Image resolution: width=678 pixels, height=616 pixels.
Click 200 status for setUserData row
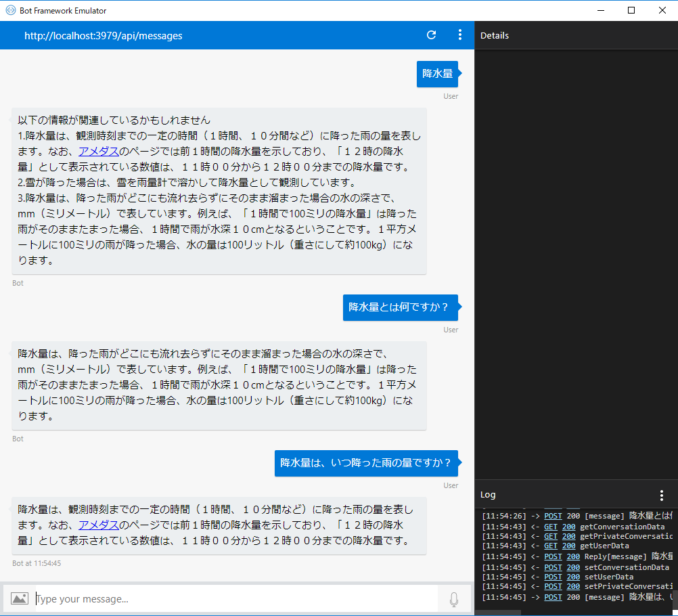573,577
